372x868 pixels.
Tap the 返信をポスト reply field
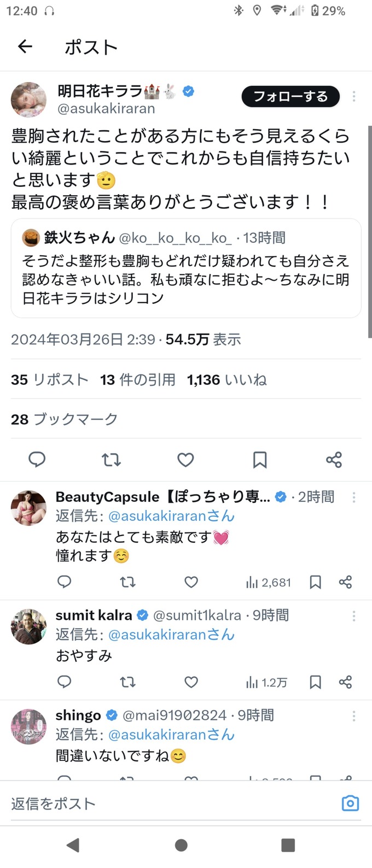coord(164,803)
